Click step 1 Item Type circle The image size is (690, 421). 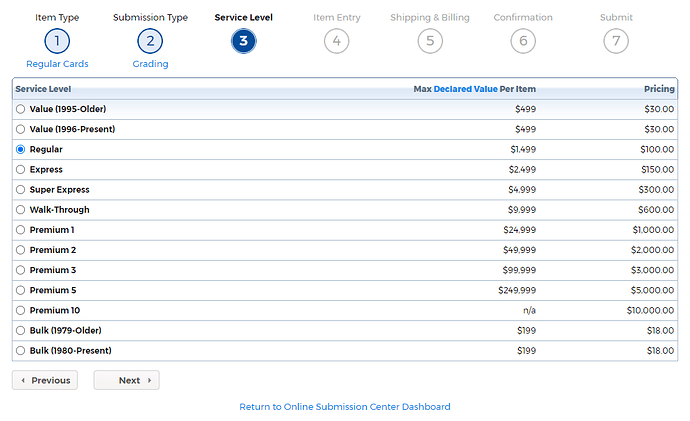tap(57, 41)
